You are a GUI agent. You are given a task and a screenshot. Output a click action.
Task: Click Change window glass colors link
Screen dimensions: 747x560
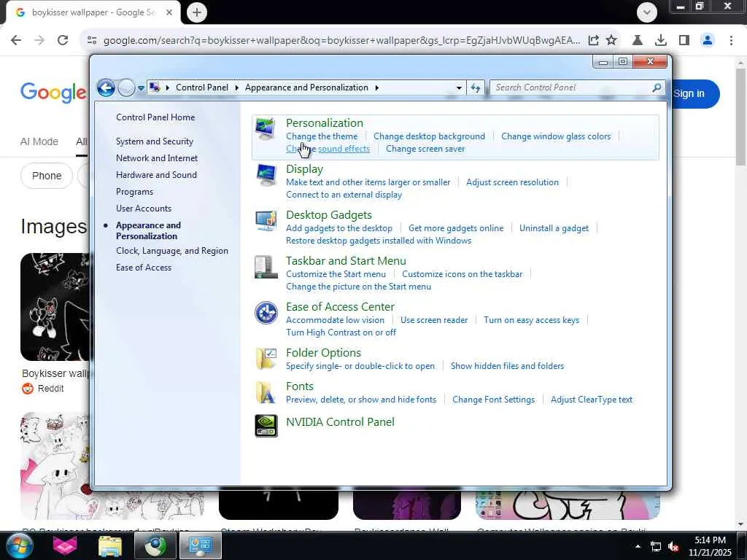pyautogui.click(x=555, y=136)
